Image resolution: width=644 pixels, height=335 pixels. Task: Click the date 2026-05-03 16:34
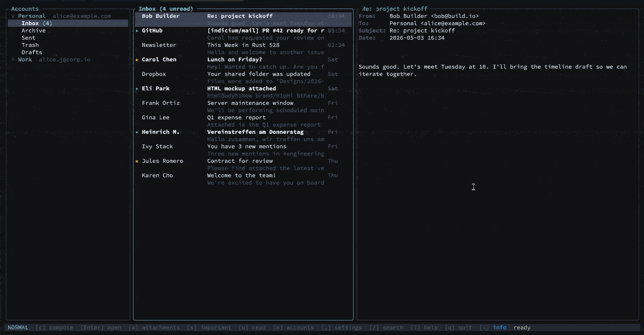click(x=417, y=38)
